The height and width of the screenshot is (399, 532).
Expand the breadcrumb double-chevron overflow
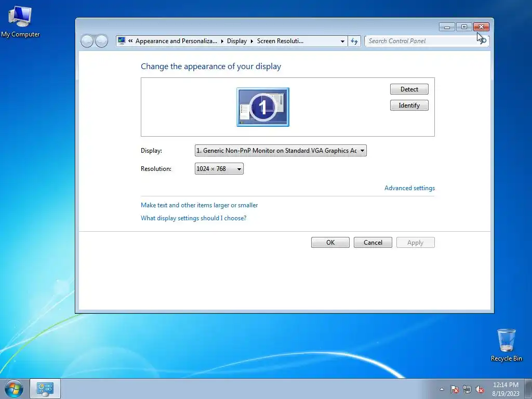point(130,41)
